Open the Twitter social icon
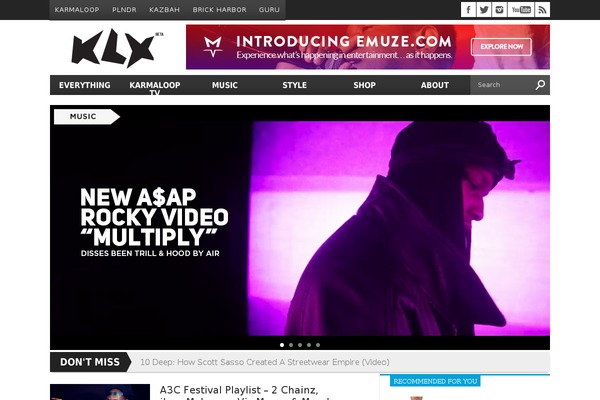600x400 pixels. pyautogui.click(x=484, y=10)
